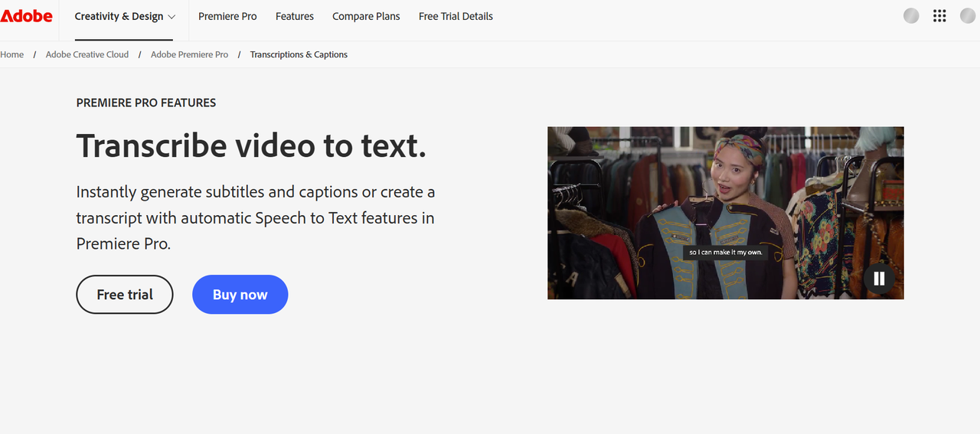980x434 pixels.
Task: Click the Free trial button
Action: pos(125,295)
